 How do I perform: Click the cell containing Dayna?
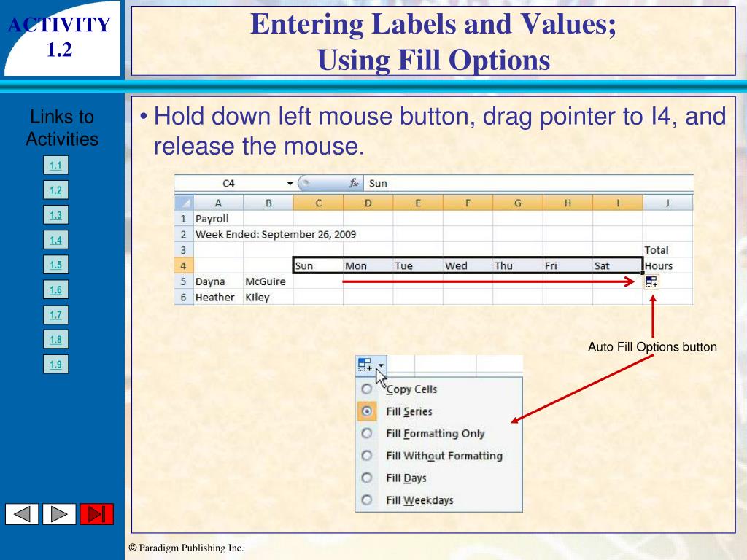[x=218, y=281]
